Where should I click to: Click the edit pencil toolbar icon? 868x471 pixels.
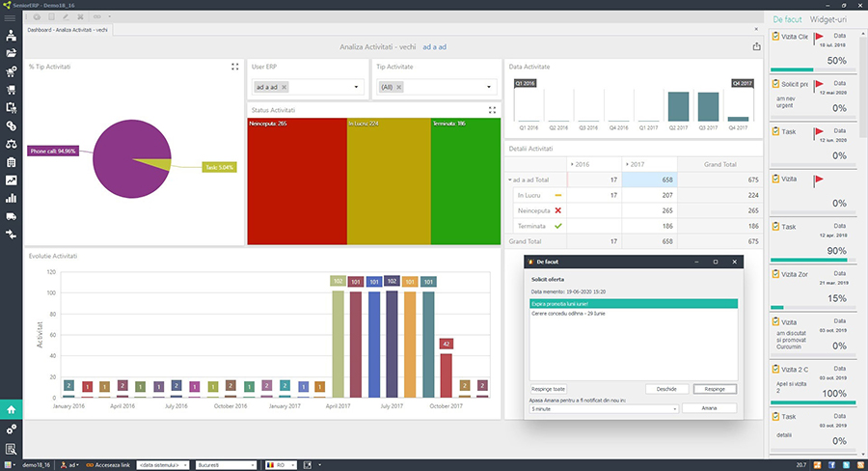coord(66,16)
